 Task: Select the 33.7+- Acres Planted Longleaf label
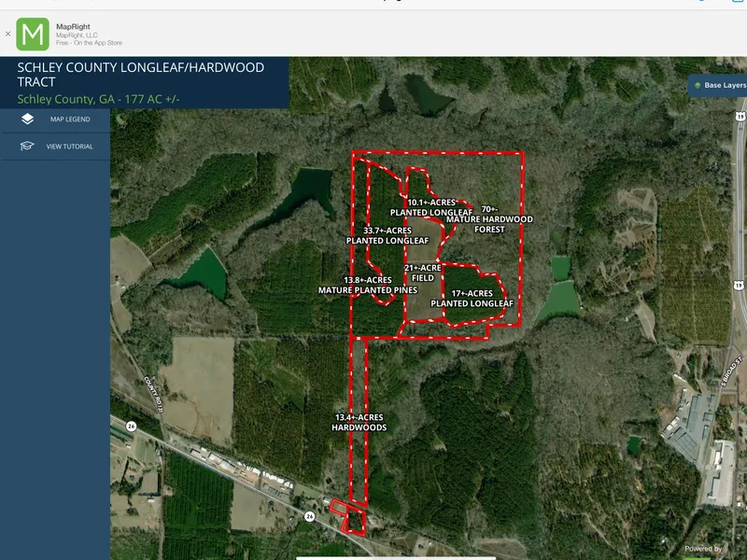tap(388, 235)
